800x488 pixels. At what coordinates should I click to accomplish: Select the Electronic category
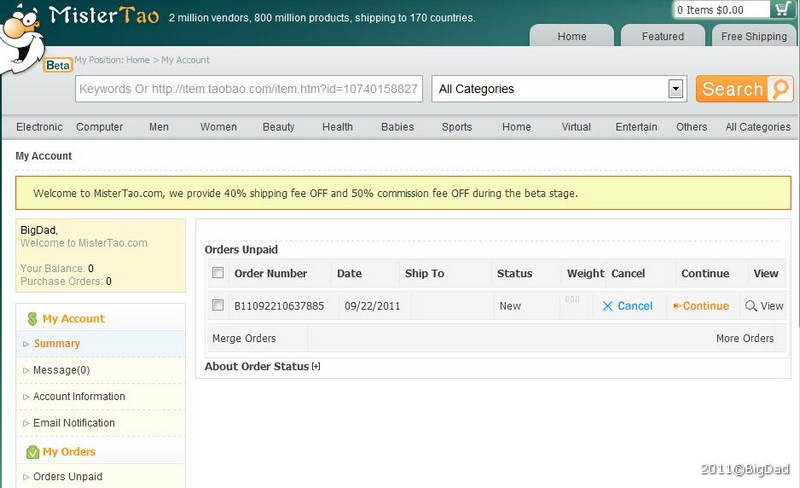pyautogui.click(x=39, y=127)
